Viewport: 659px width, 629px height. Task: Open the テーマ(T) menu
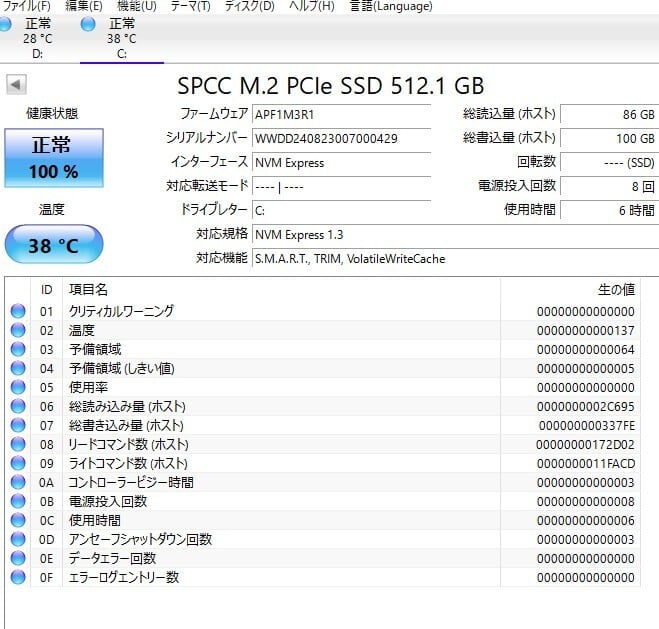coord(190,6)
